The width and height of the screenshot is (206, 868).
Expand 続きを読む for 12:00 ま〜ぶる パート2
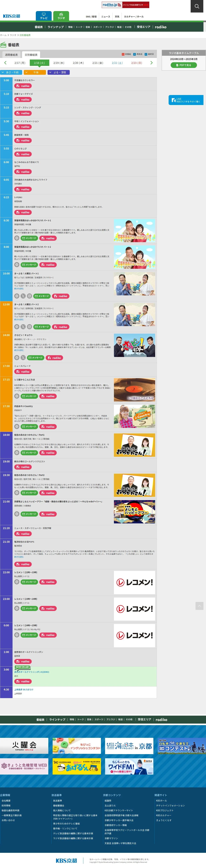(x=19, y=319)
